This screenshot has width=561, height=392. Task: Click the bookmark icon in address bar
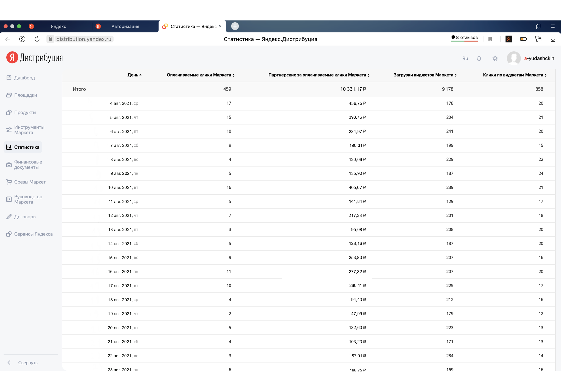[490, 39]
